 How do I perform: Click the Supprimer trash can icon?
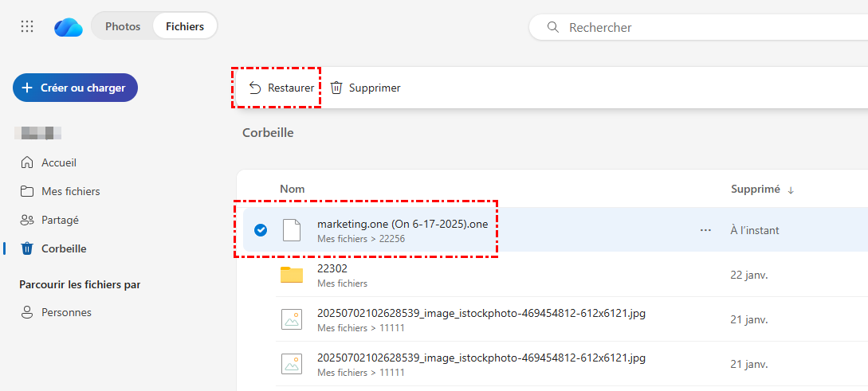coord(336,88)
